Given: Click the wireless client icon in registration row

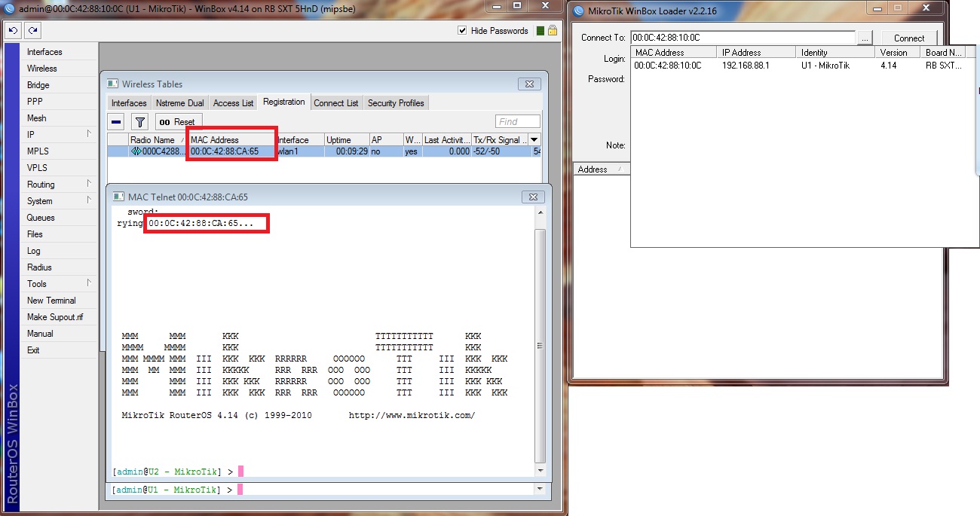Looking at the screenshot, I should pyautogui.click(x=136, y=151).
